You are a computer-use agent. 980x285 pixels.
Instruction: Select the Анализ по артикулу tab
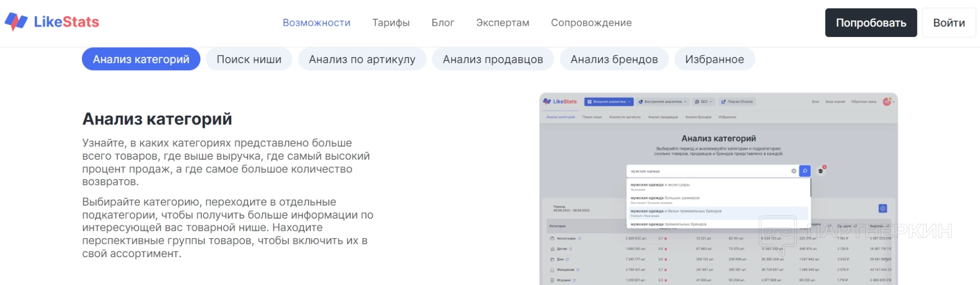362,59
